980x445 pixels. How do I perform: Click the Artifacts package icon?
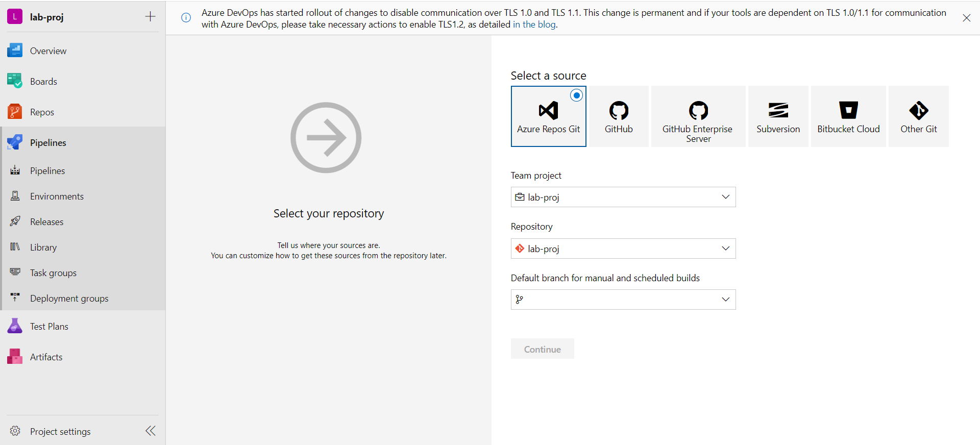[15, 357]
